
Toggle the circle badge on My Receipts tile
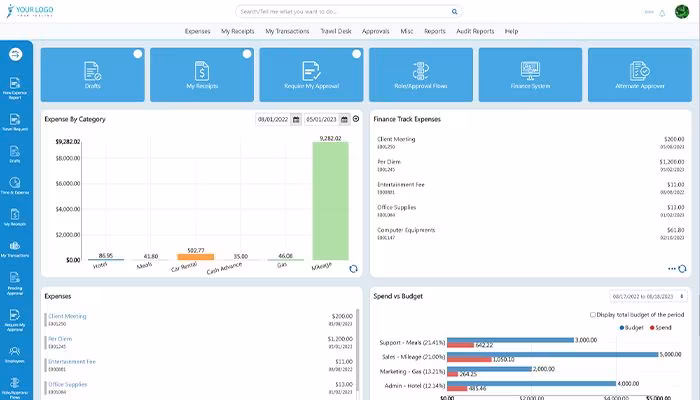point(247,54)
